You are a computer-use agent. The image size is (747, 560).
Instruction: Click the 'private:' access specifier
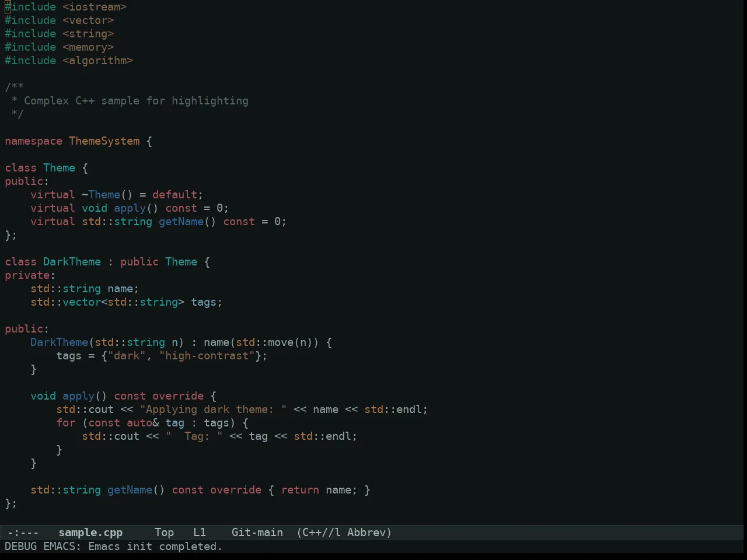30,275
